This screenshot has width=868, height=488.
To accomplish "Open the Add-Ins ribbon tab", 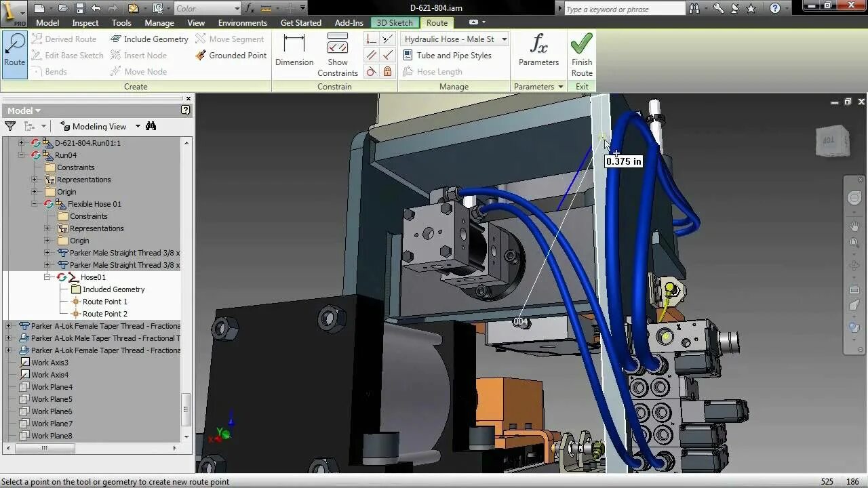I will click(349, 23).
